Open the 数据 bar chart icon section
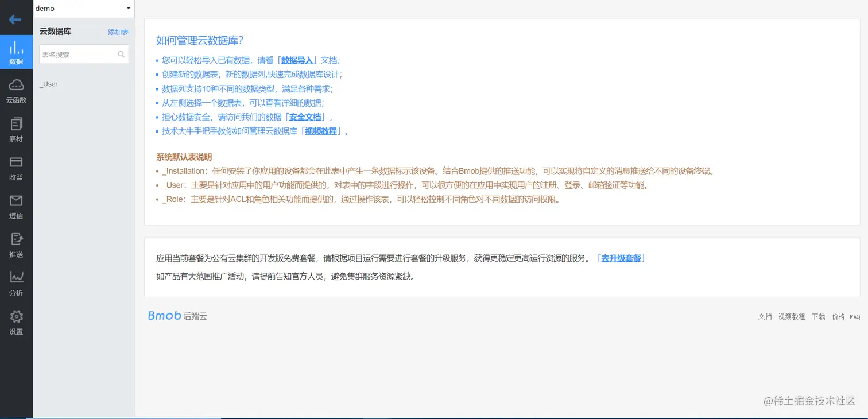This screenshot has width=868, height=419. (16, 53)
